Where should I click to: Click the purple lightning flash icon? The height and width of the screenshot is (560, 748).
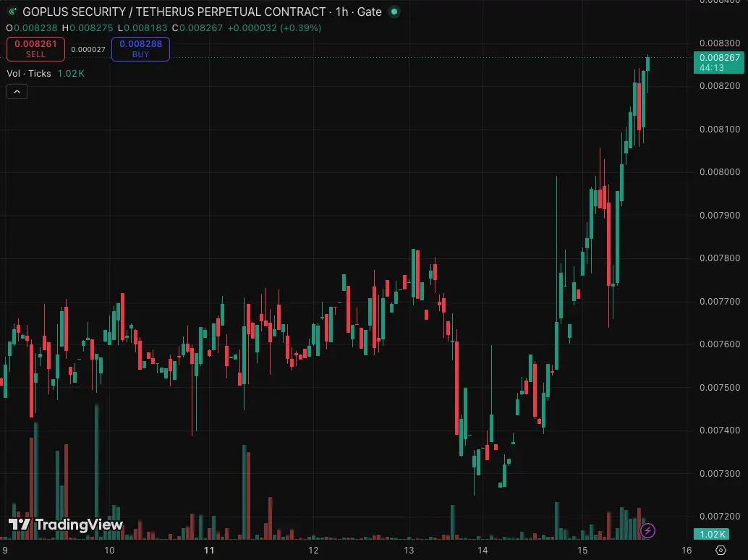click(x=647, y=530)
